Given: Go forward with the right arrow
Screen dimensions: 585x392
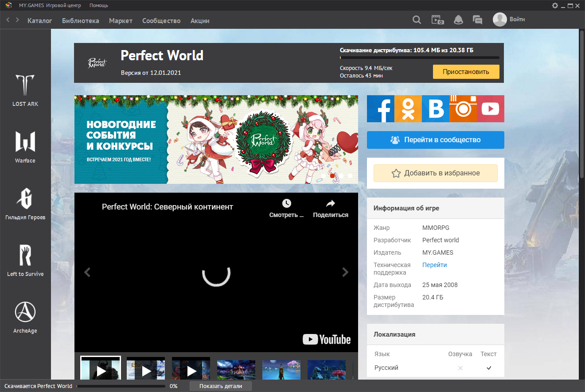Looking at the screenshot, I should pyautogui.click(x=17, y=20).
